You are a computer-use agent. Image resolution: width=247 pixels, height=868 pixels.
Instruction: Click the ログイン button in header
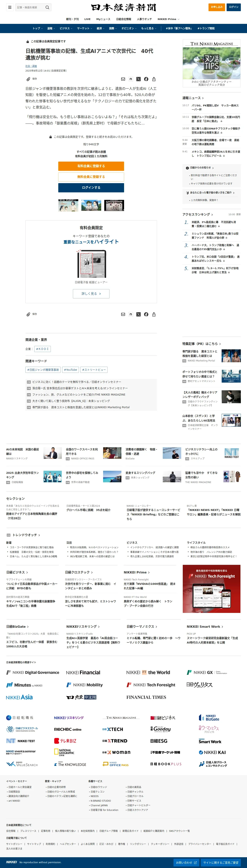234,7
